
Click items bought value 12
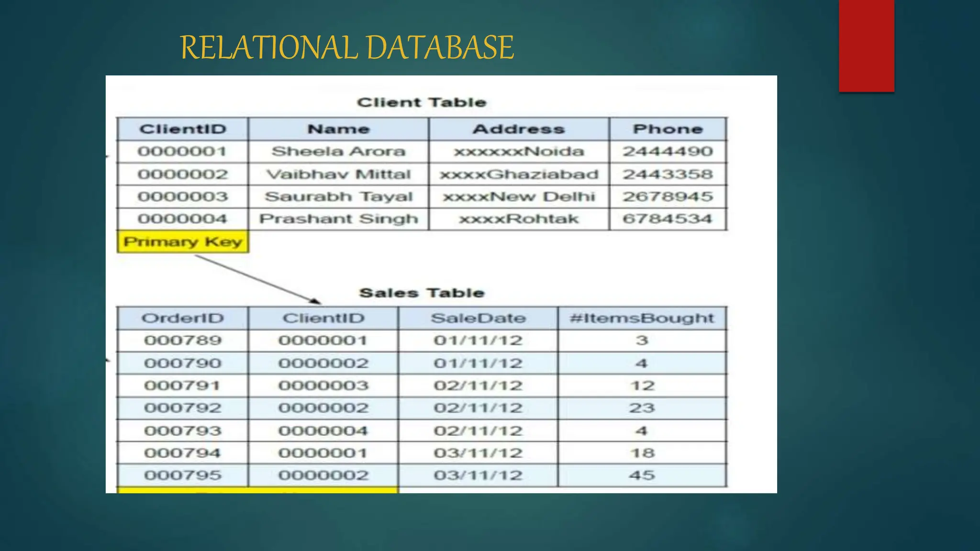(642, 386)
